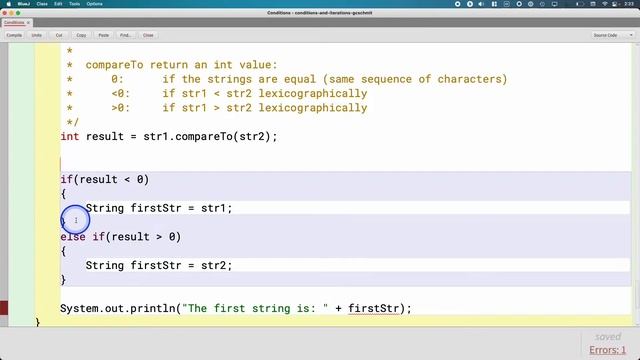Click the display mirroring icon in the menu bar
The height and width of the screenshot is (360, 640).
(555, 4)
